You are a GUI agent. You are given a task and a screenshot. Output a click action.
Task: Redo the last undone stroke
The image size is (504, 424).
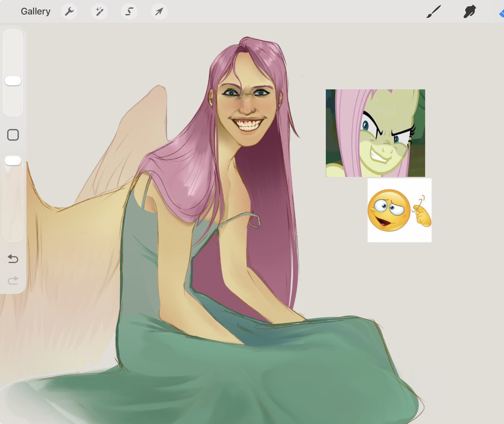pyautogui.click(x=13, y=280)
